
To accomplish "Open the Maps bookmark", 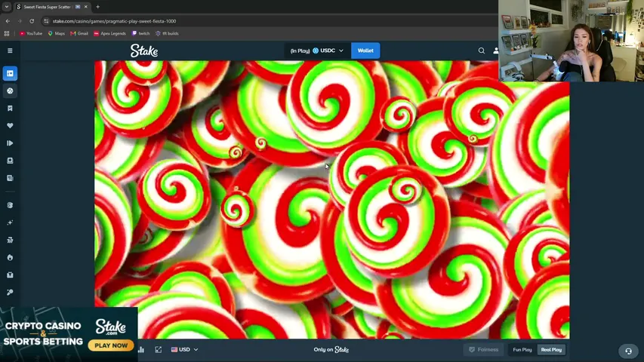I will [57, 34].
